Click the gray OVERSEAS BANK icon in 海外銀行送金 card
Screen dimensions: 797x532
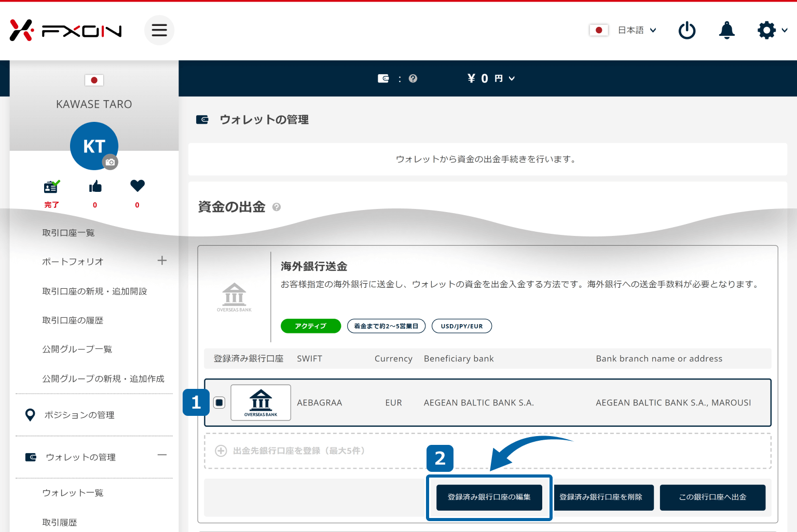coord(234,297)
